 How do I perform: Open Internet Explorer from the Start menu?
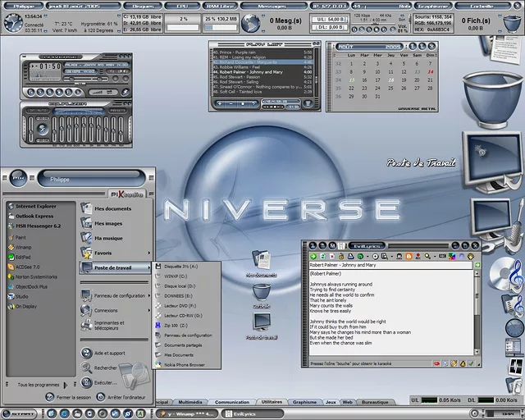pos(37,207)
